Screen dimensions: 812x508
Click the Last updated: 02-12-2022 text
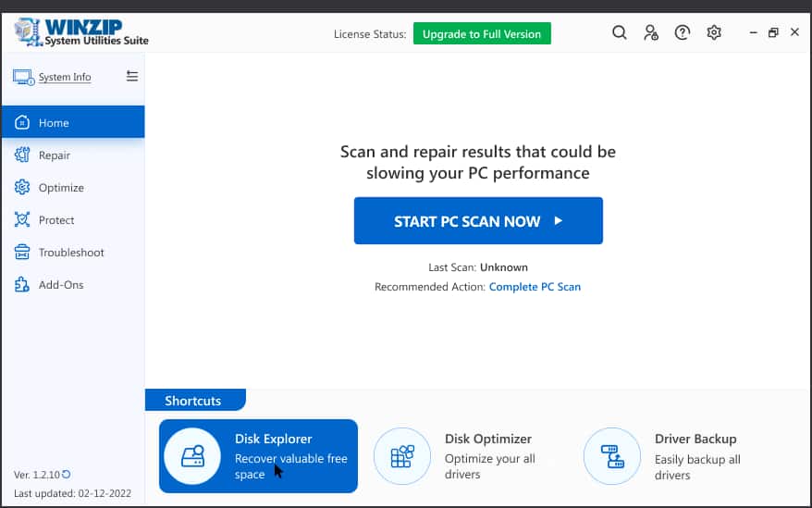[72, 493]
